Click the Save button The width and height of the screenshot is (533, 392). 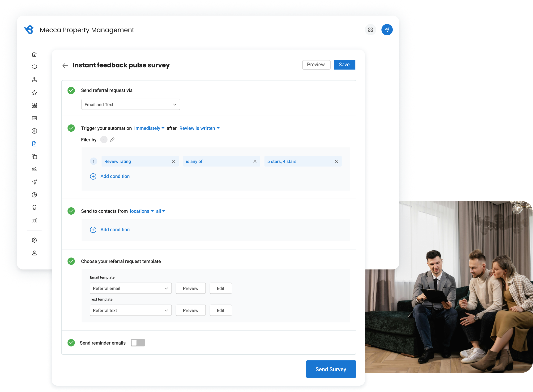(344, 65)
